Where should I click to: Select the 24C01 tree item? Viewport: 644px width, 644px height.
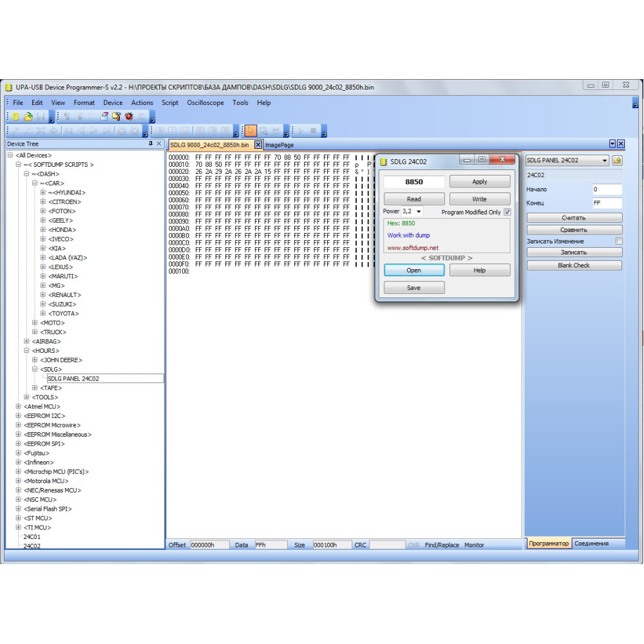click(x=32, y=536)
